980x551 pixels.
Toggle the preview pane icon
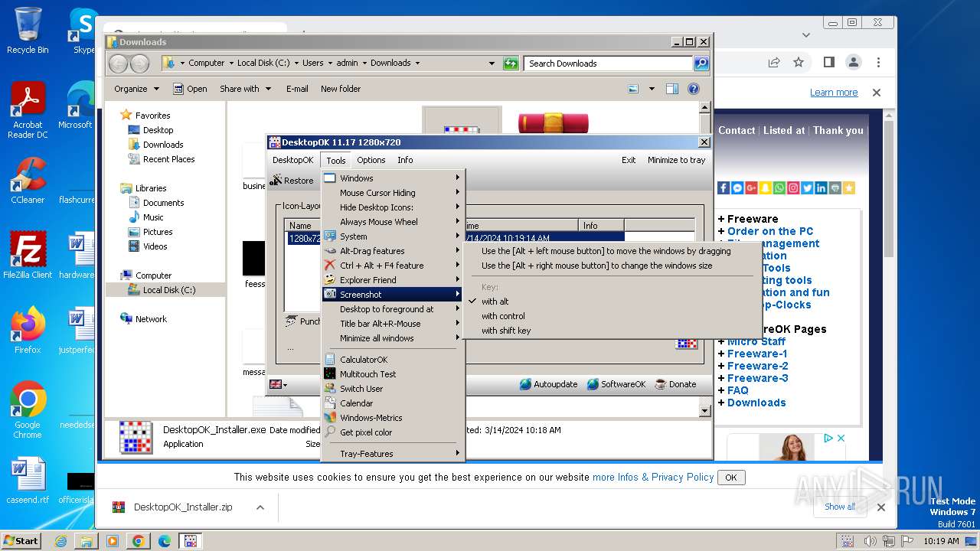(x=671, y=89)
